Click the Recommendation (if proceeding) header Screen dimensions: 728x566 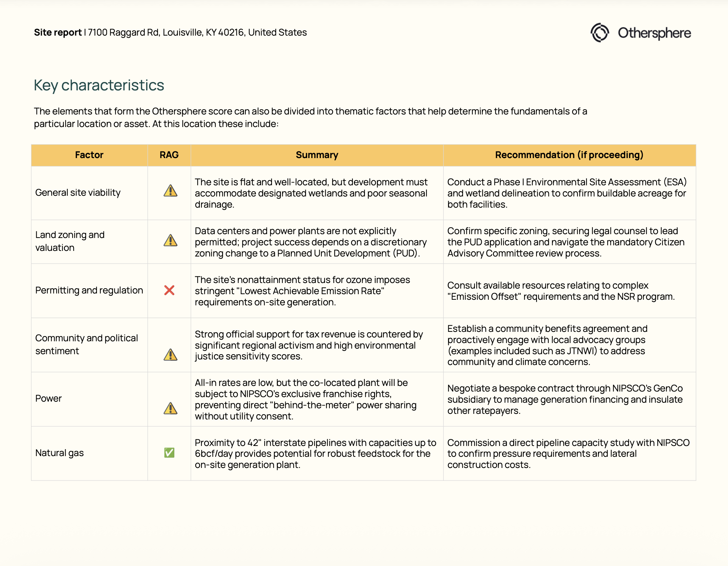(x=569, y=155)
